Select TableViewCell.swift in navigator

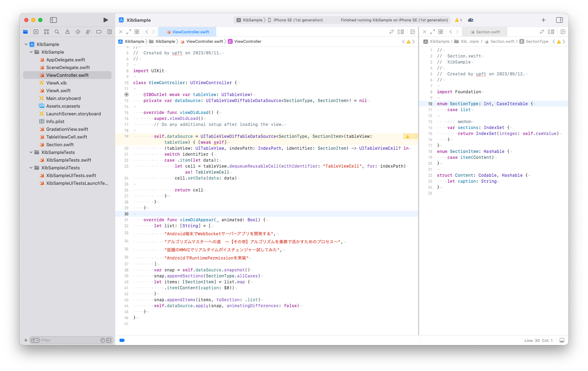(67, 137)
